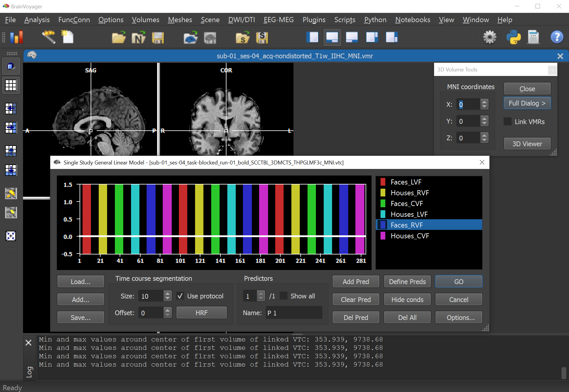Increase MNI Y coordinate spinner
This screenshot has height=392, width=569.
point(484,118)
